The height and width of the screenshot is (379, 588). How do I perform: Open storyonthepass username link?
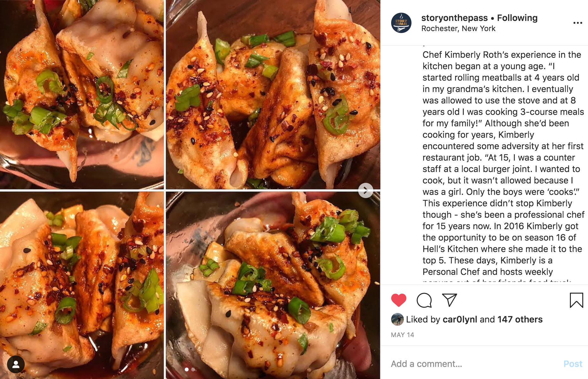pyautogui.click(x=454, y=18)
